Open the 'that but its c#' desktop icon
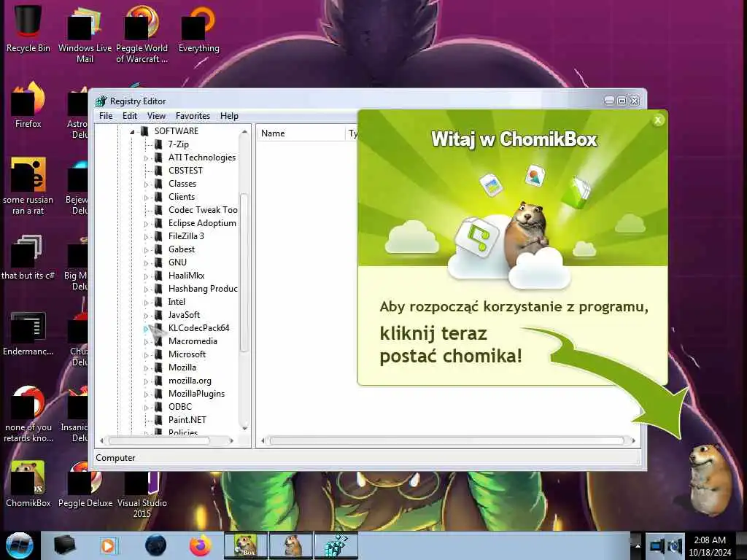 tap(28, 257)
